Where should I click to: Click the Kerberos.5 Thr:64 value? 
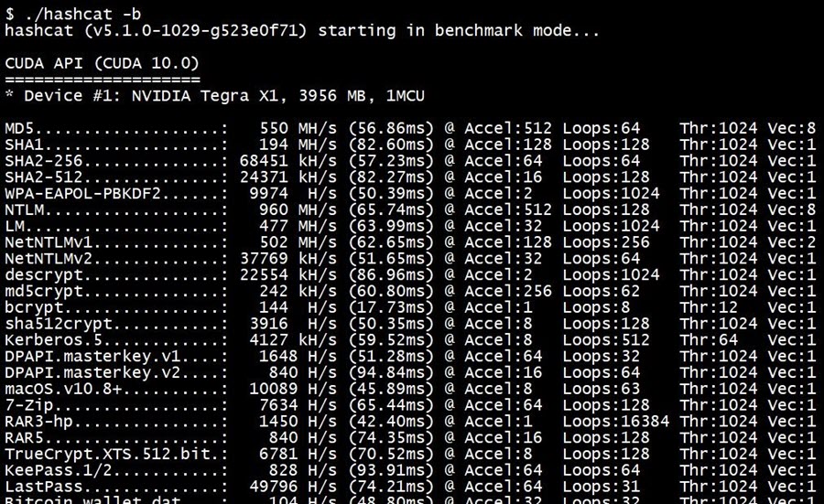709,340
